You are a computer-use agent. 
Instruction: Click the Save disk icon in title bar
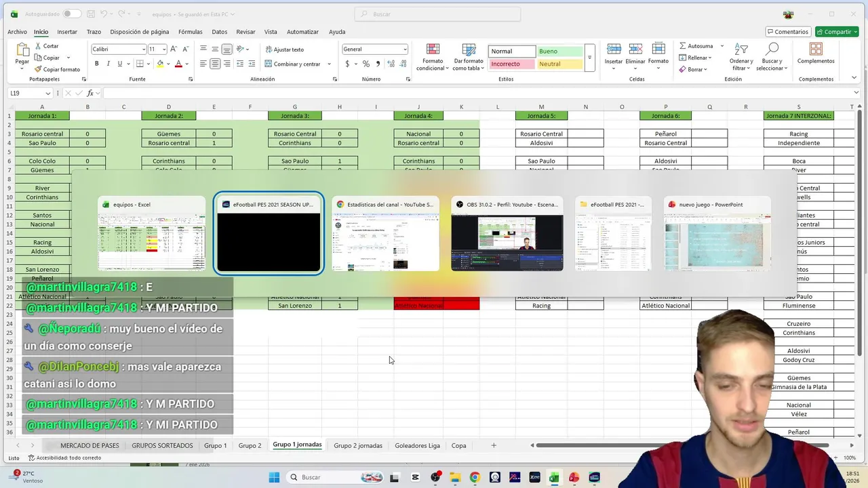90,14
